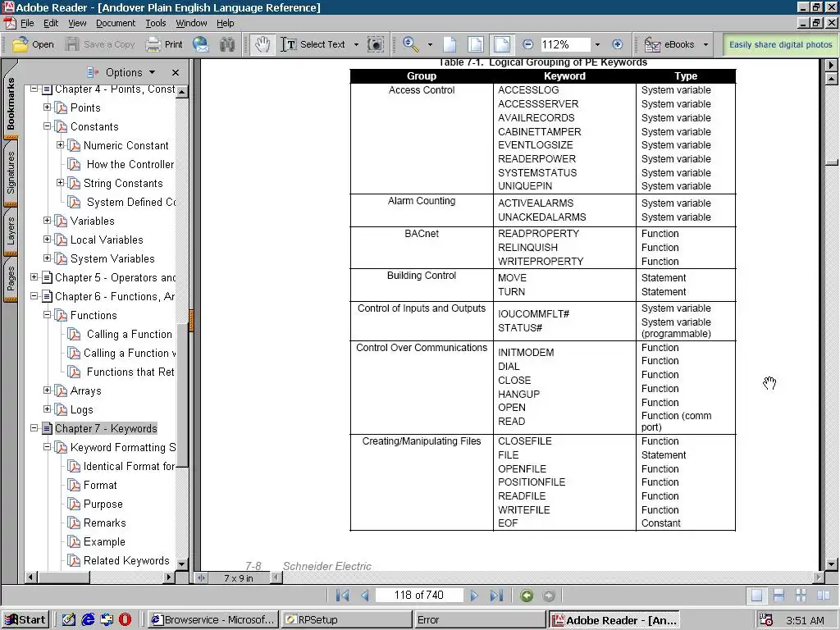This screenshot has width=840, height=630.
Task: Collapse the Chapter 6 bookmark
Action: [x=34, y=295]
